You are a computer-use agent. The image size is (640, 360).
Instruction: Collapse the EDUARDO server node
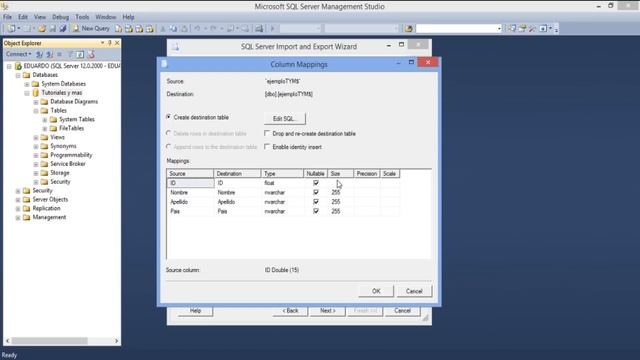point(9,66)
